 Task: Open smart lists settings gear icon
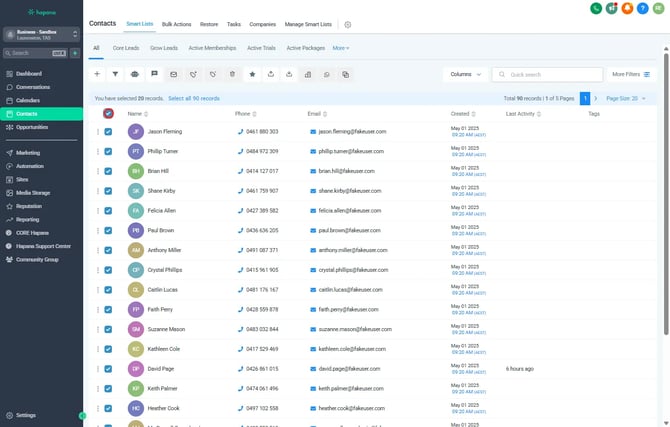pos(348,23)
